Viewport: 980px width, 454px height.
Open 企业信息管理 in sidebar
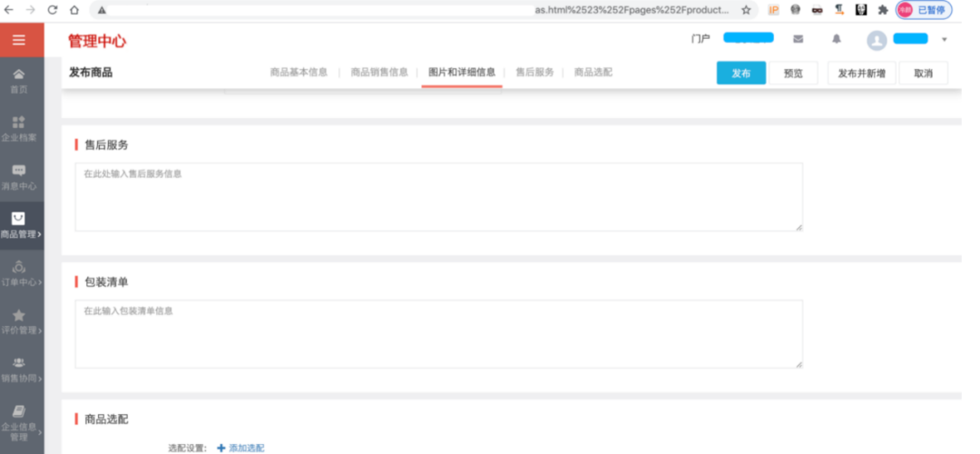[x=21, y=423]
